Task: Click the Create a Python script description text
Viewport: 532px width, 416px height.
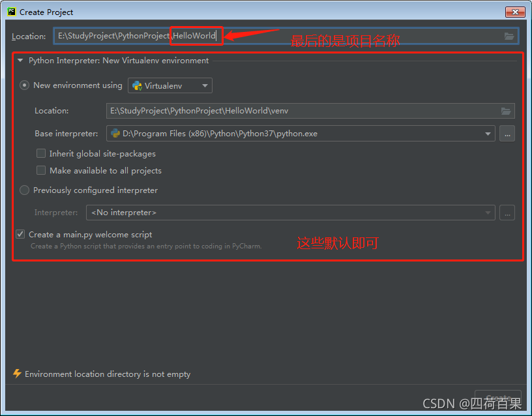Action: 146,246
